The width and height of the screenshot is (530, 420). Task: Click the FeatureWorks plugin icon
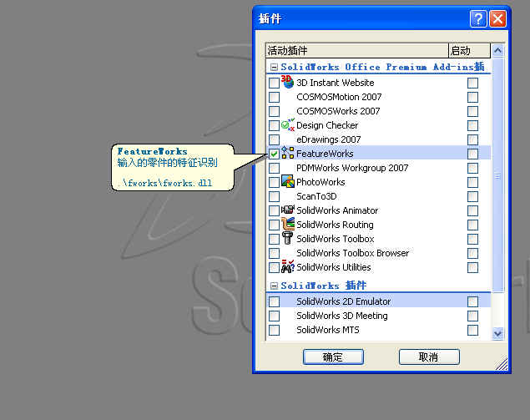point(288,153)
